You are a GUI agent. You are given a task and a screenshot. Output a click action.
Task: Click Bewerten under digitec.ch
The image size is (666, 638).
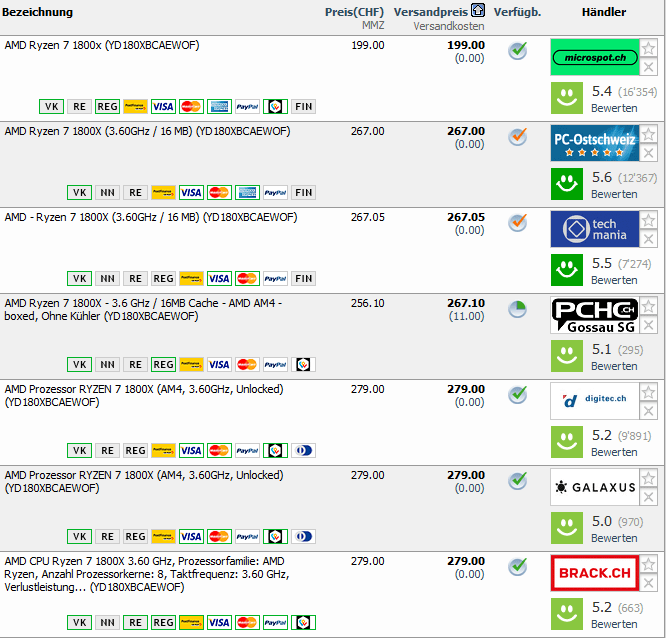614,452
